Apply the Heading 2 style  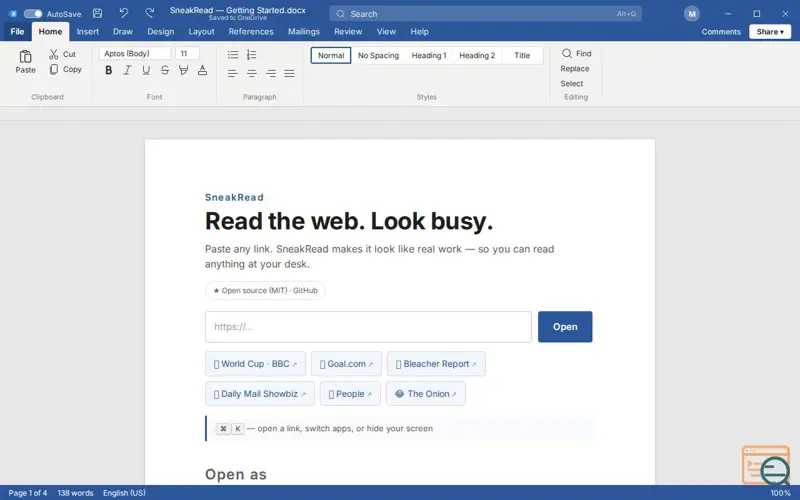477,55
